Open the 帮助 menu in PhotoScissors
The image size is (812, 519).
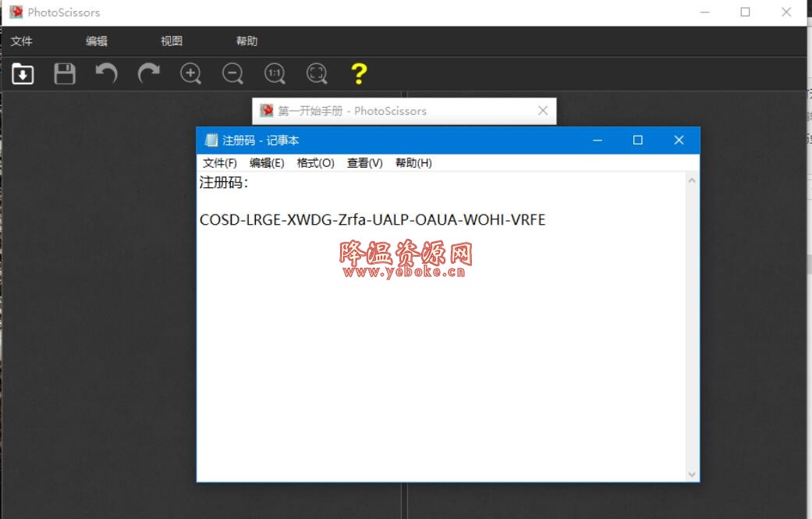click(x=246, y=41)
